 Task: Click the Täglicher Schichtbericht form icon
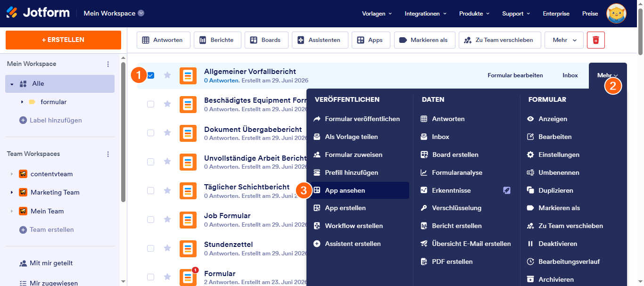[x=188, y=191]
